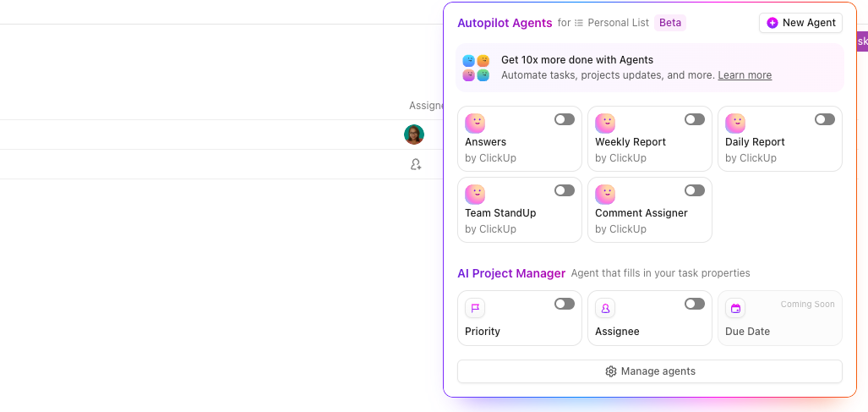Click the assigned user avatar

click(414, 135)
